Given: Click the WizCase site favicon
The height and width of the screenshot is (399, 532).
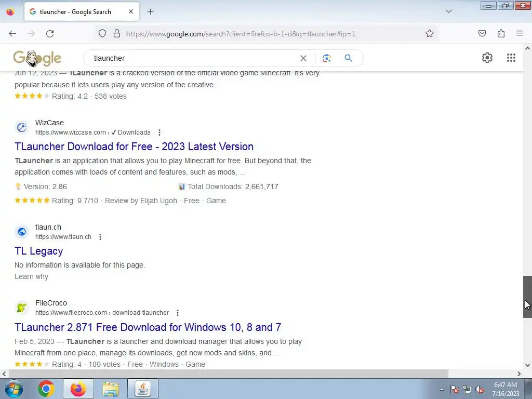Looking at the screenshot, I should pos(22,127).
